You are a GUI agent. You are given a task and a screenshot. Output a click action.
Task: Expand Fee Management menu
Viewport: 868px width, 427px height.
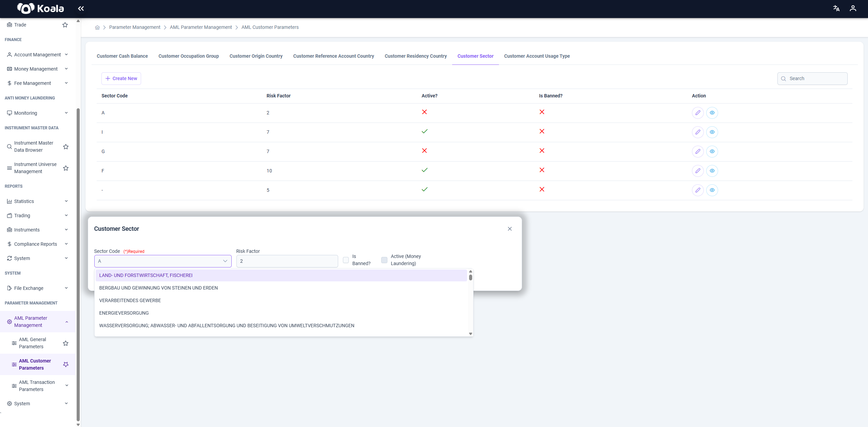pos(38,83)
